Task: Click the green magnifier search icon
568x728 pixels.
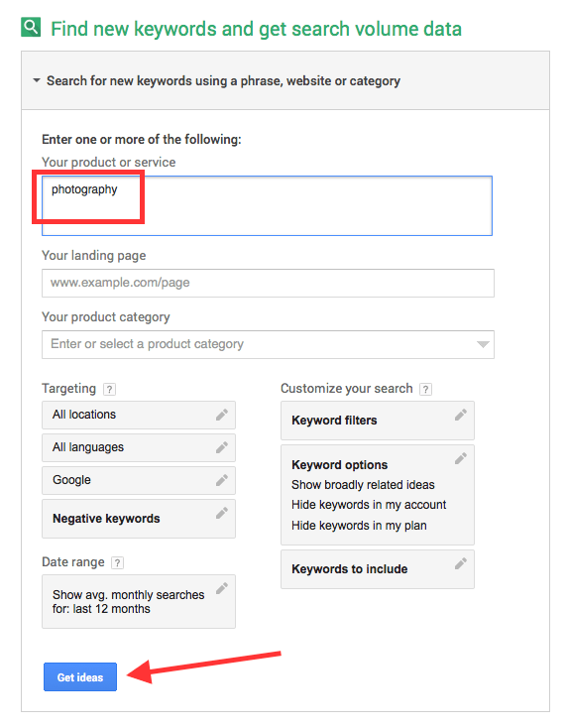Action: pyautogui.click(x=31, y=27)
